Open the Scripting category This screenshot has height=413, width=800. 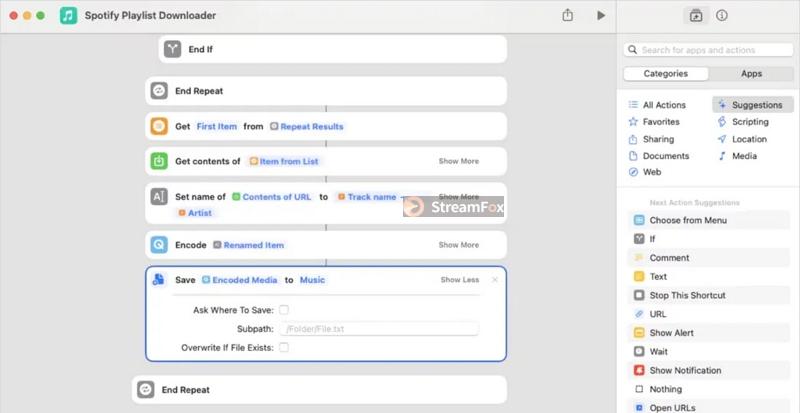(x=743, y=122)
